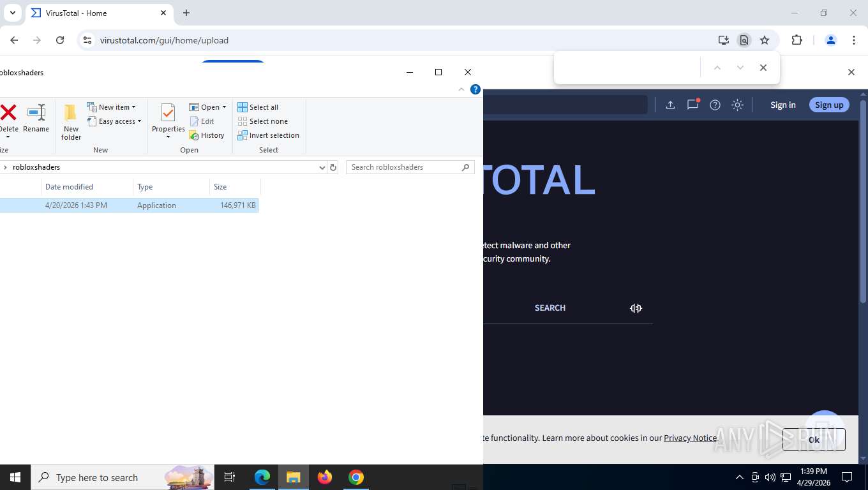
Task: Bookmark this page with the star icon
Action: point(765,40)
